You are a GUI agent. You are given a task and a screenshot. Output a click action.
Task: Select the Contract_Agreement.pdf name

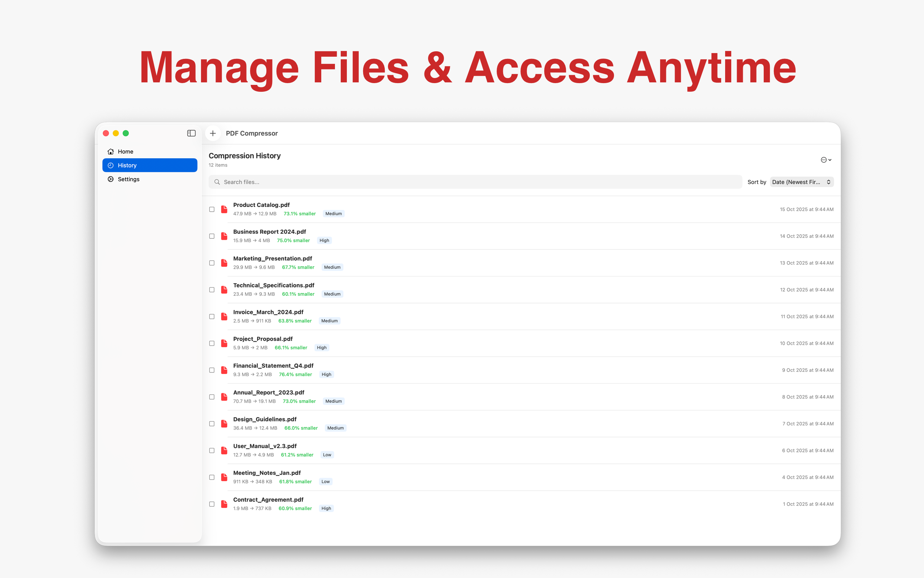pos(268,499)
